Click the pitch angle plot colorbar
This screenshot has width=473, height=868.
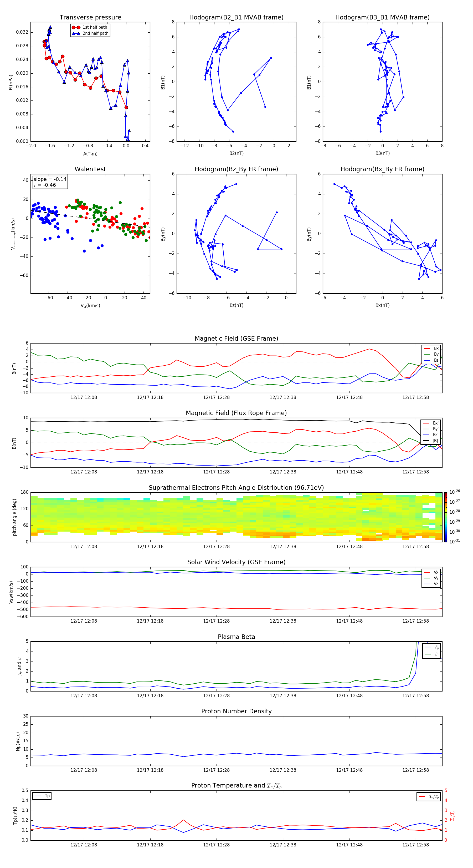point(446,517)
